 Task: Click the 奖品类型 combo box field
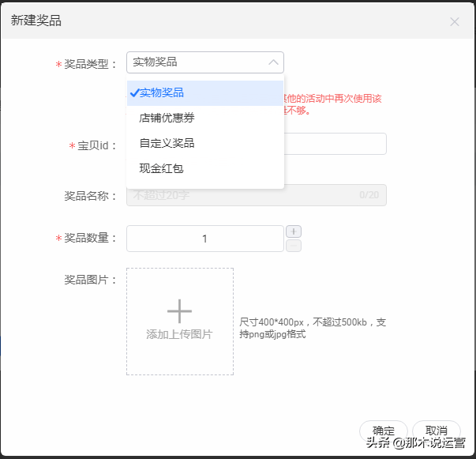205,62
